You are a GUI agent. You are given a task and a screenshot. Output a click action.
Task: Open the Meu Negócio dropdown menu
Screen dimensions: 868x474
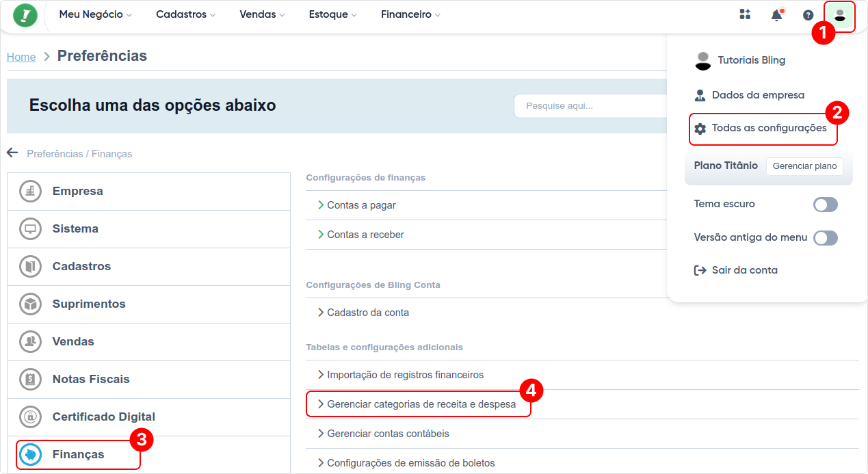tap(96, 14)
